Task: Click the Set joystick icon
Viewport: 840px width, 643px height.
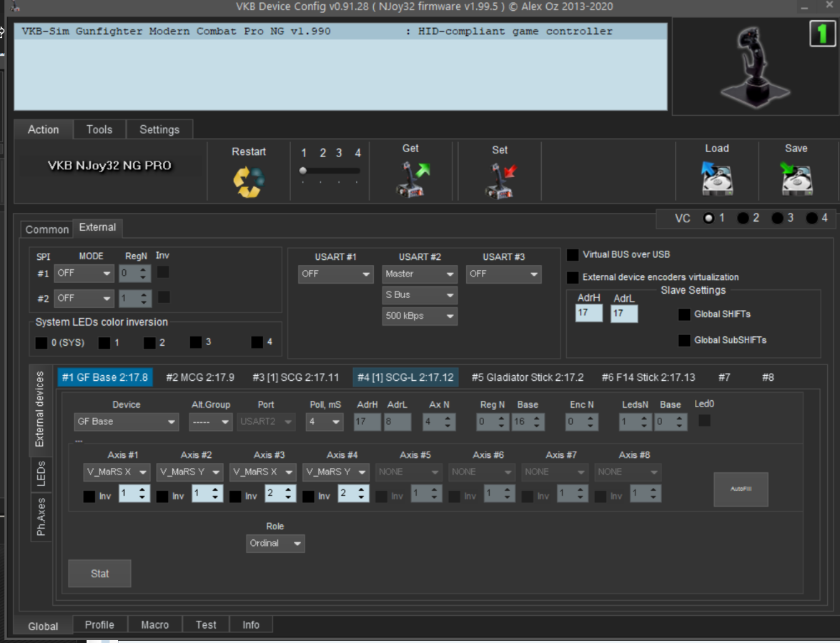Action: (501, 181)
